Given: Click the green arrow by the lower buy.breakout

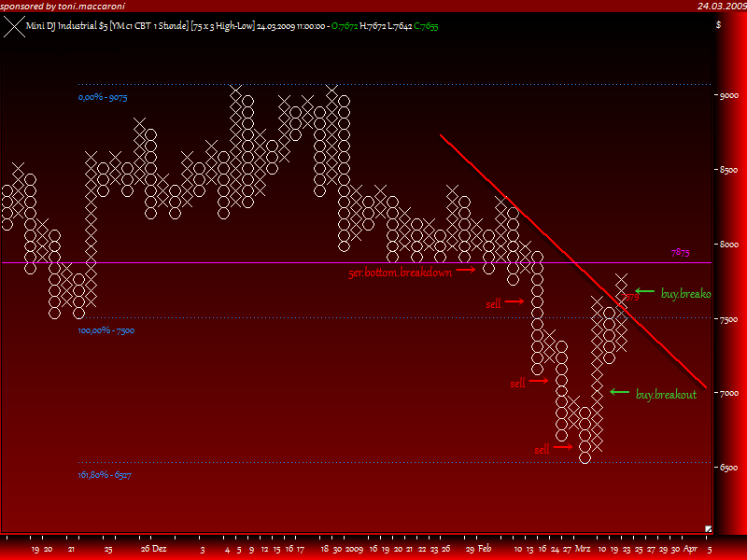Looking at the screenshot, I should pyautogui.click(x=619, y=392).
